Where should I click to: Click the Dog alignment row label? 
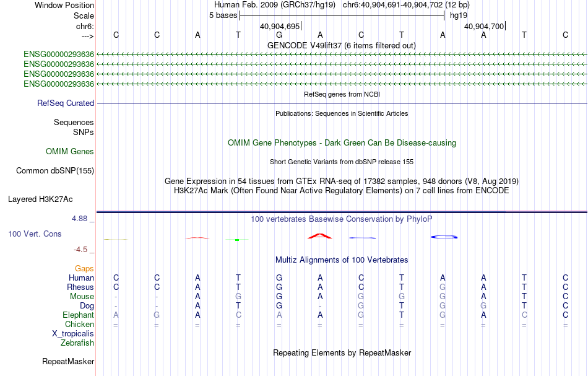tap(87, 306)
